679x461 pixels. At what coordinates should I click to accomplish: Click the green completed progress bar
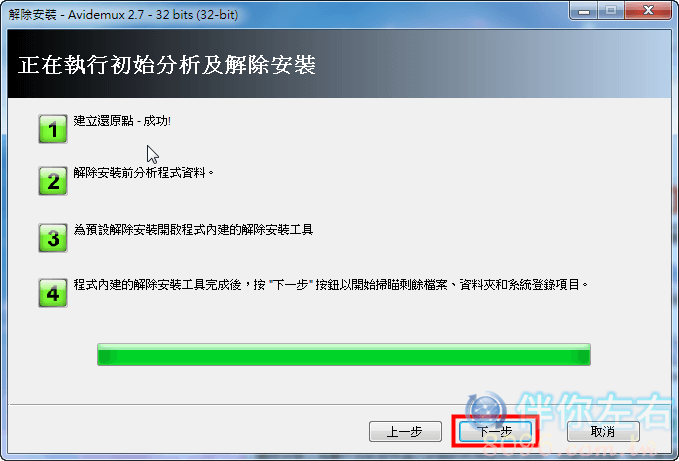[x=344, y=355]
